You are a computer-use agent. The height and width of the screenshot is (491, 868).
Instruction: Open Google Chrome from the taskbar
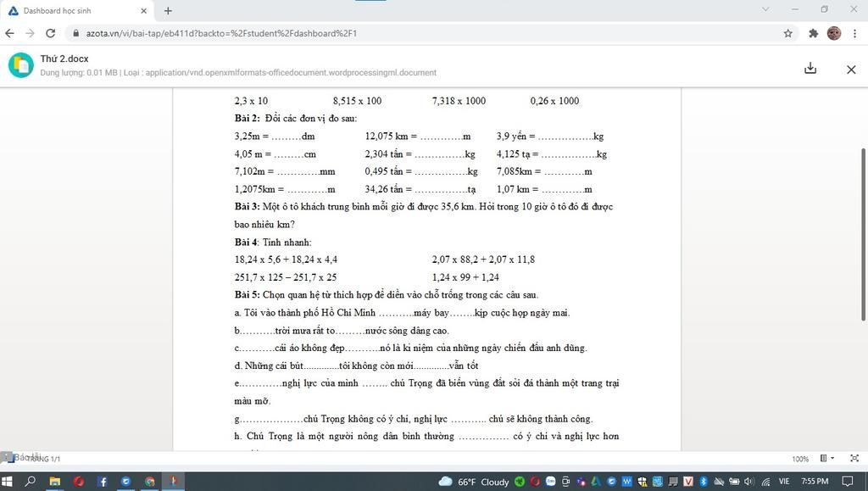click(149, 481)
